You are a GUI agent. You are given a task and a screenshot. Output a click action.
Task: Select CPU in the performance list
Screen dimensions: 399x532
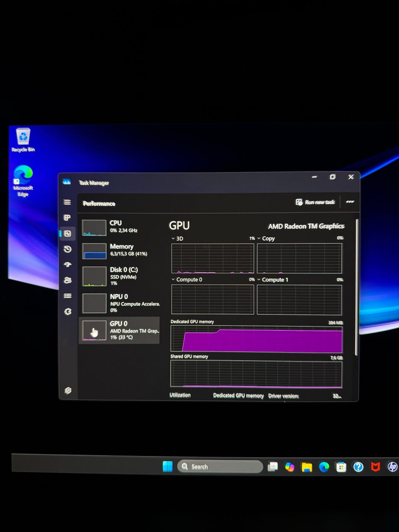pos(120,227)
